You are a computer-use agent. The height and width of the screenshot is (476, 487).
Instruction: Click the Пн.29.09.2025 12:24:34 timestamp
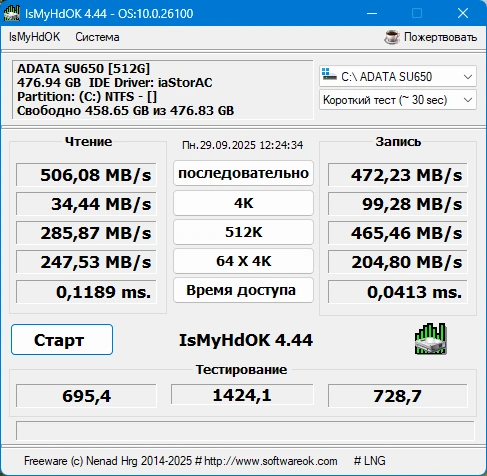point(243,145)
